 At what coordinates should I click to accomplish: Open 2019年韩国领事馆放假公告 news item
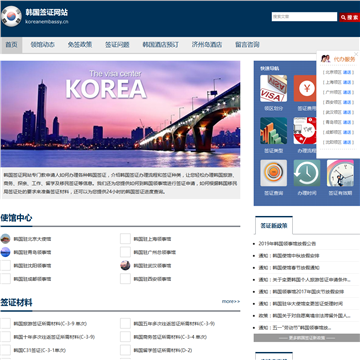287,244
